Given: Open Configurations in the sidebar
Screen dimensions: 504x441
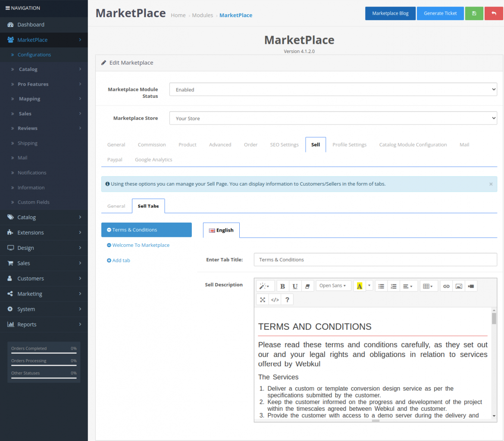Looking at the screenshot, I should [x=34, y=55].
